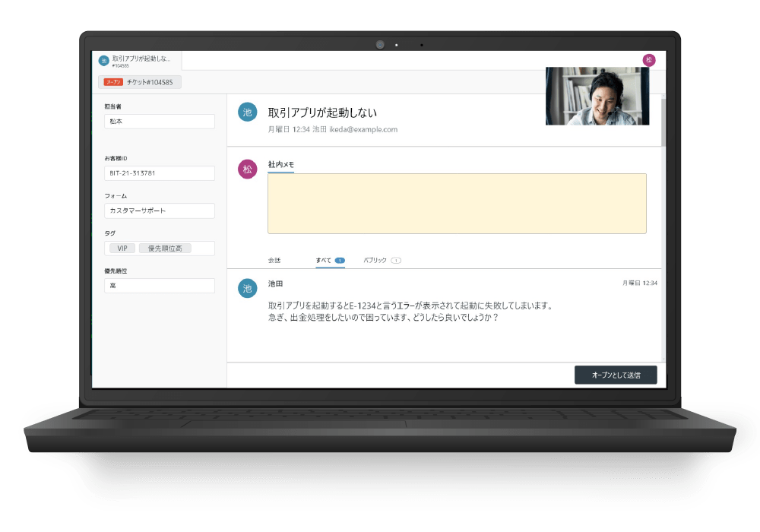Image resolution: width=760 pixels, height=532 pixels.
Task: Click the VIP tag
Action: (122, 249)
